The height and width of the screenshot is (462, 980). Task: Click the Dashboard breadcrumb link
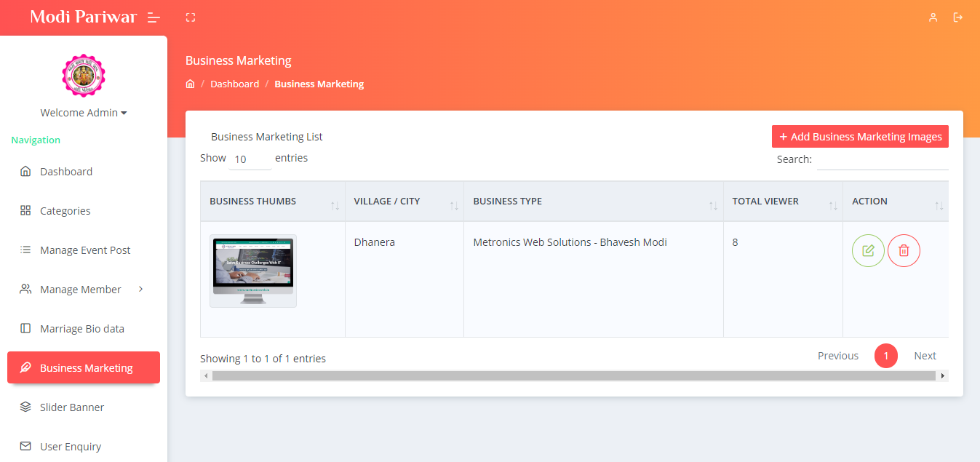pos(234,84)
